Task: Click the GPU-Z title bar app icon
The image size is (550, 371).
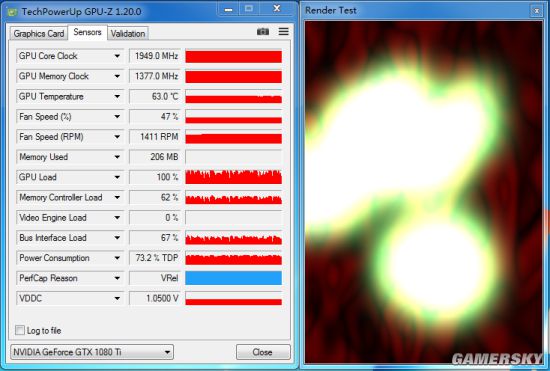Action: pos(13,12)
